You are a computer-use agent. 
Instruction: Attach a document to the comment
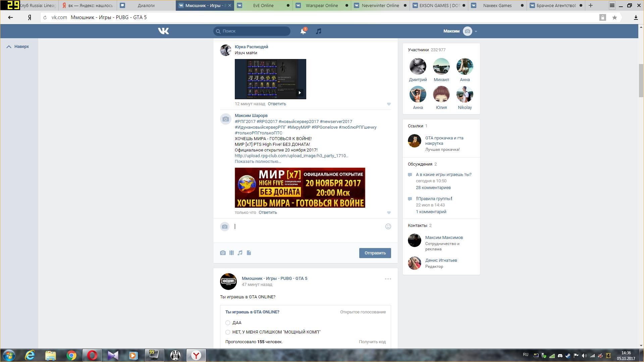(x=249, y=253)
